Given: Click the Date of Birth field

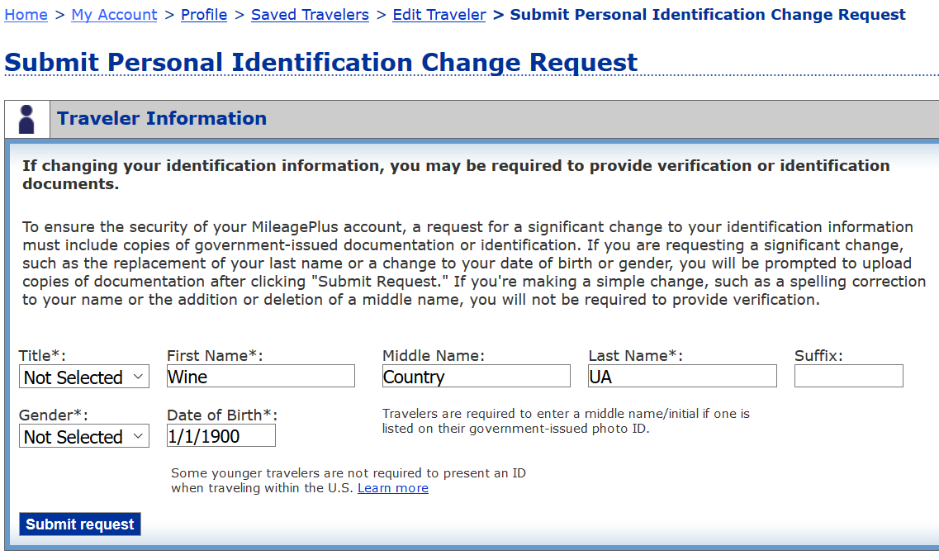Looking at the screenshot, I should tap(221, 437).
